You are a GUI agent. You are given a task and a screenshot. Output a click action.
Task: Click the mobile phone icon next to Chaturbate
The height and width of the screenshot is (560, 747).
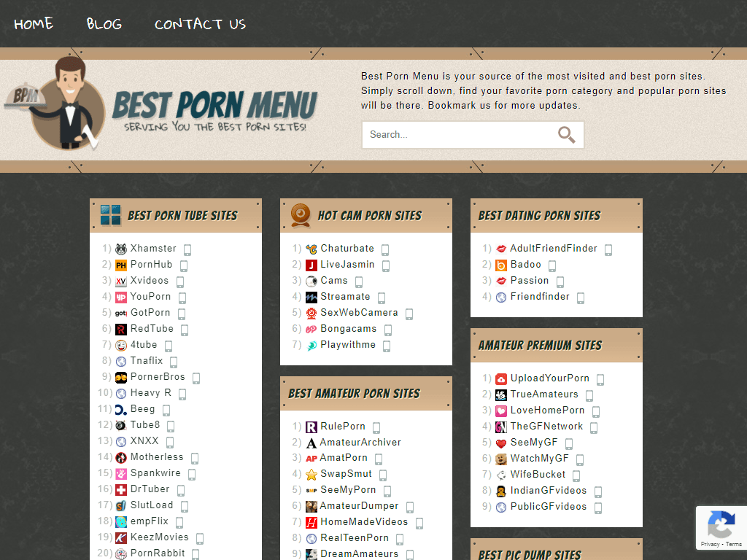(385, 249)
